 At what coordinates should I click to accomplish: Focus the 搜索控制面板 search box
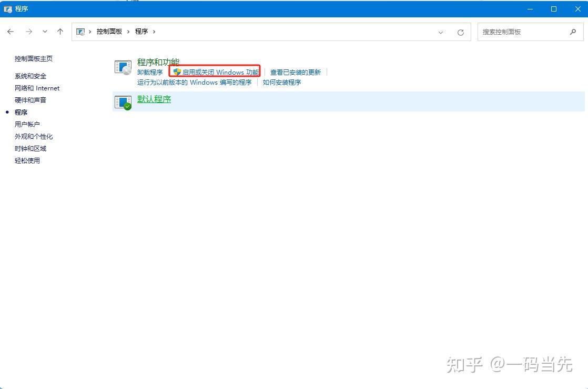tap(530, 32)
